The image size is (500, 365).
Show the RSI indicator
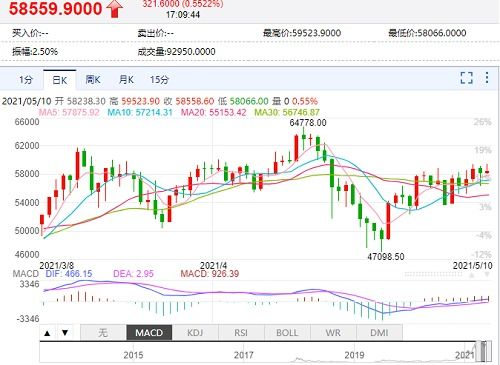click(x=241, y=333)
